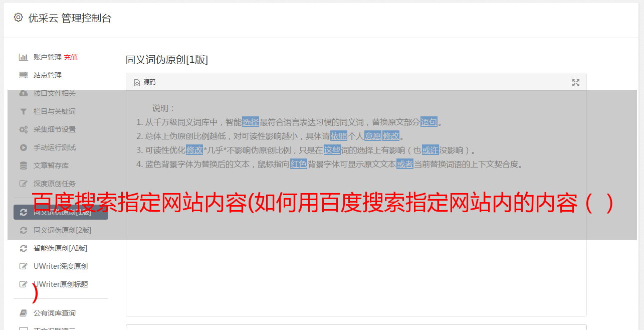Image resolution: width=644 pixels, height=330 pixels.
Task: Click the gear icon beside 优采云 管理控制台
Action: [x=19, y=18]
